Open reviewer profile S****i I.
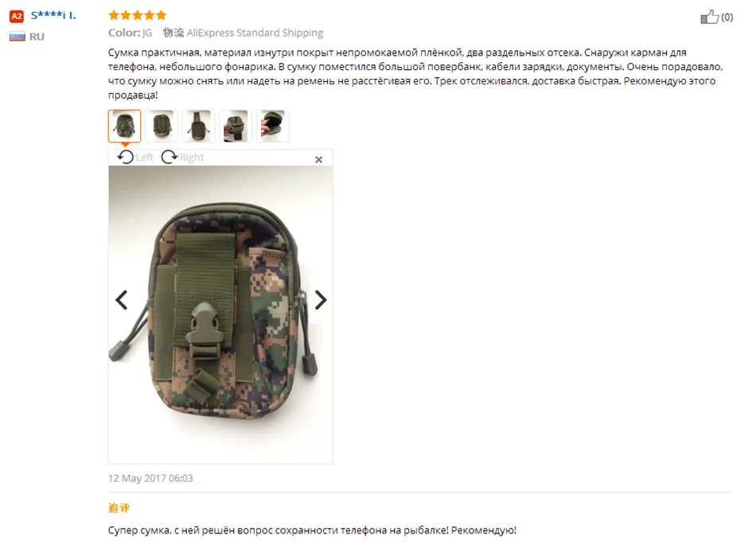Image resolution: width=756 pixels, height=555 pixels. (53, 15)
